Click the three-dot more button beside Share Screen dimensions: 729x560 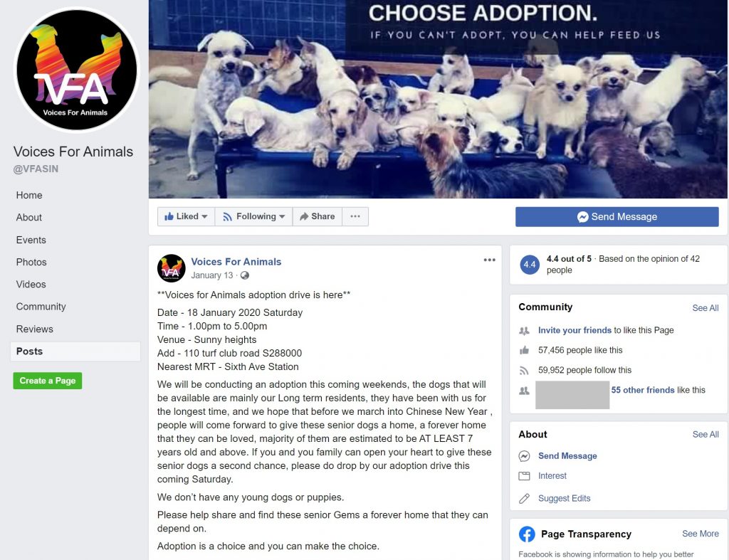click(x=355, y=216)
